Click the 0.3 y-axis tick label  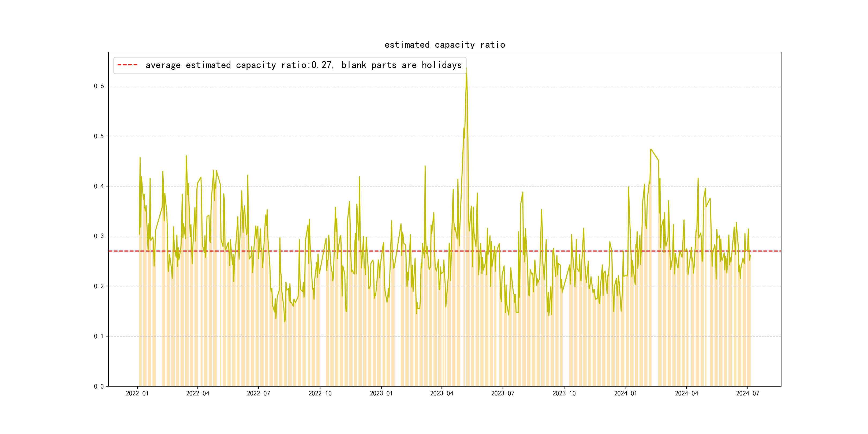pos(99,236)
